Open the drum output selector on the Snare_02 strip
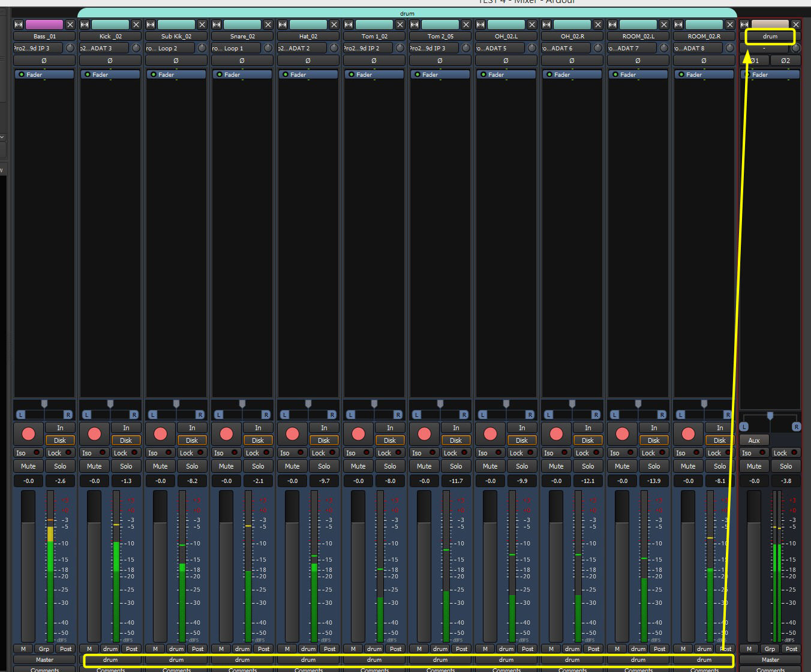This screenshot has width=811, height=672. pos(242,660)
